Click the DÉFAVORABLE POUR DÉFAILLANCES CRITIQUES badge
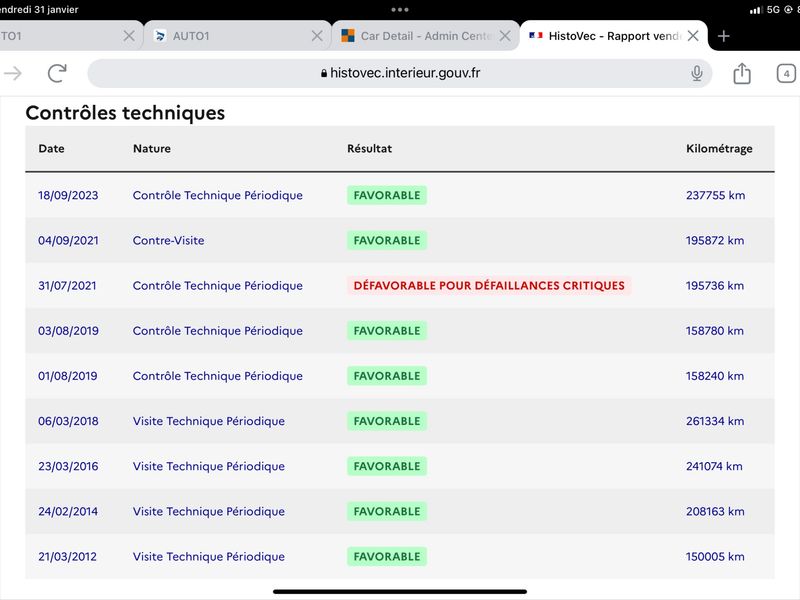The width and height of the screenshot is (800, 600). point(489,285)
